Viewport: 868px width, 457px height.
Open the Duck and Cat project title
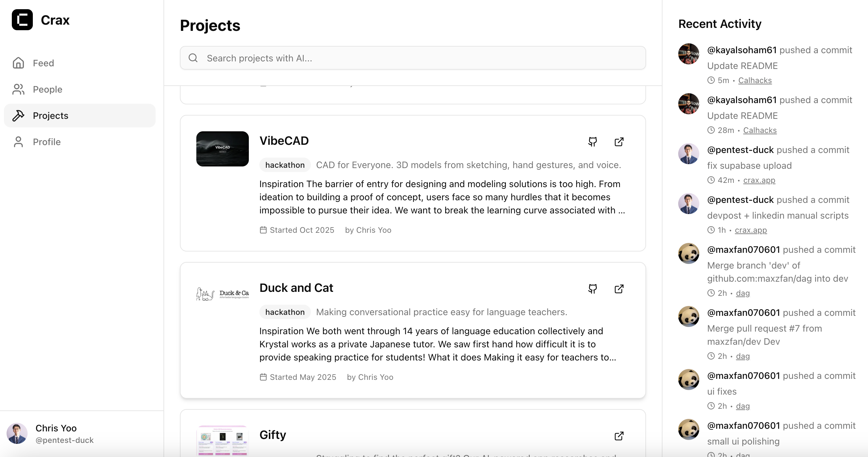point(296,288)
